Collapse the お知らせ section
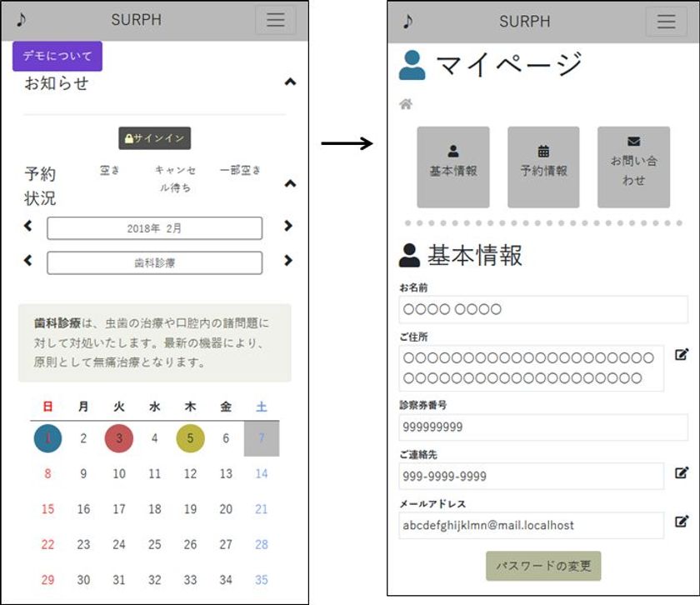This screenshot has height=605, width=700. (x=290, y=82)
